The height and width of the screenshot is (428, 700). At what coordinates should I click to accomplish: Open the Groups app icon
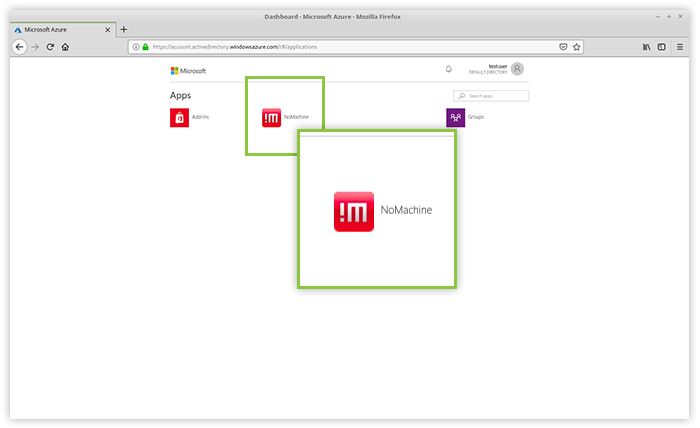point(455,118)
